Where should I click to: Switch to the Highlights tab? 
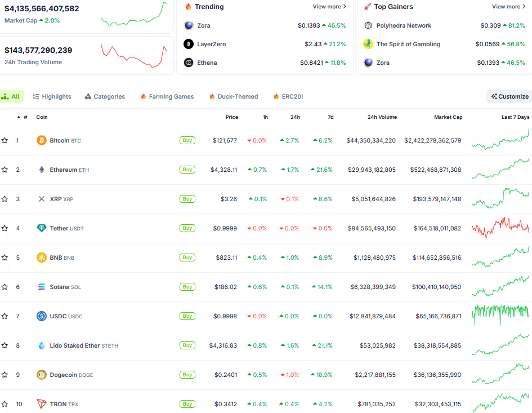52,96
